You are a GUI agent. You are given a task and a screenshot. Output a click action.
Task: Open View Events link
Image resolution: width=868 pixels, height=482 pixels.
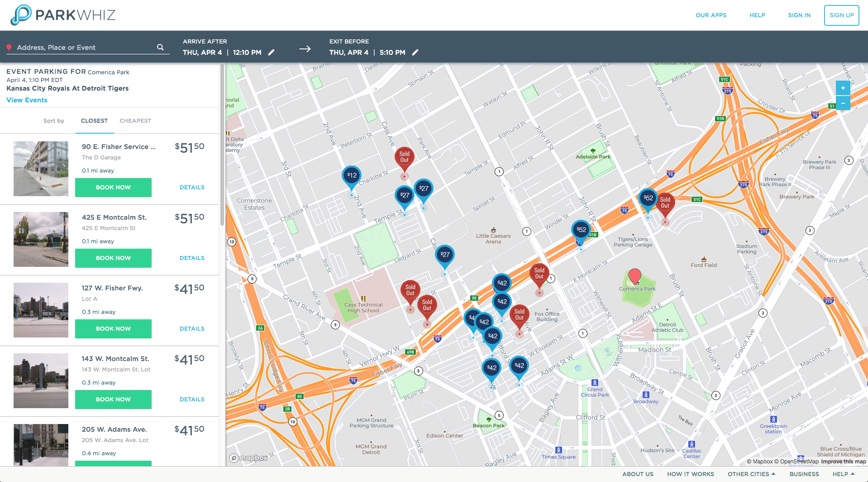(27, 100)
